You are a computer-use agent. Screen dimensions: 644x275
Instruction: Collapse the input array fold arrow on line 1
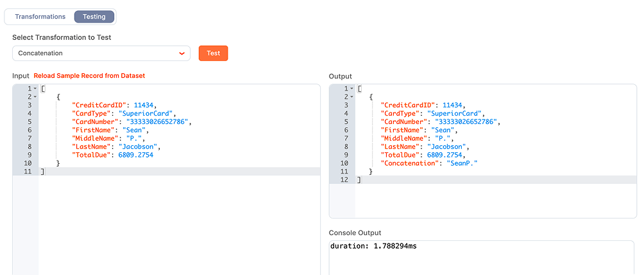click(x=35, y=88)
